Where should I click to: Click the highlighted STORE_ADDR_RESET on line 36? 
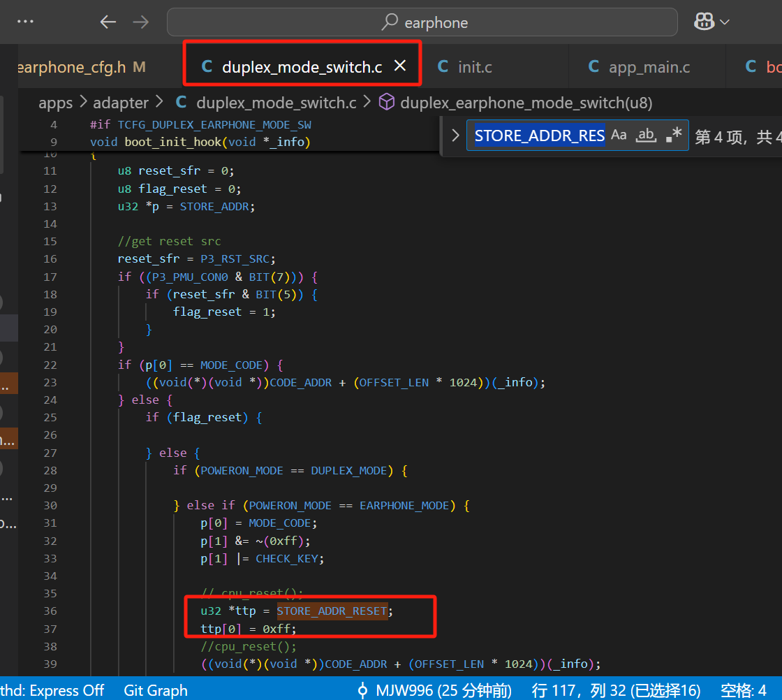(332, 611)
